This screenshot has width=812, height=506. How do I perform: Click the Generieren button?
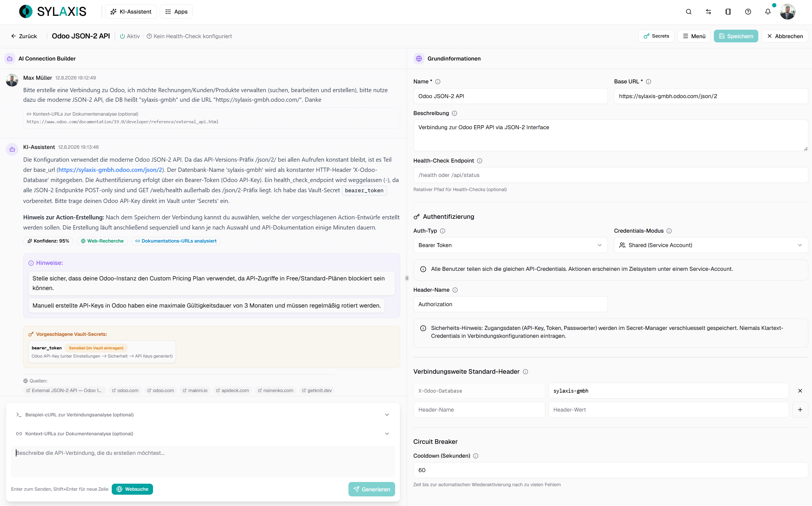(372, 489)
